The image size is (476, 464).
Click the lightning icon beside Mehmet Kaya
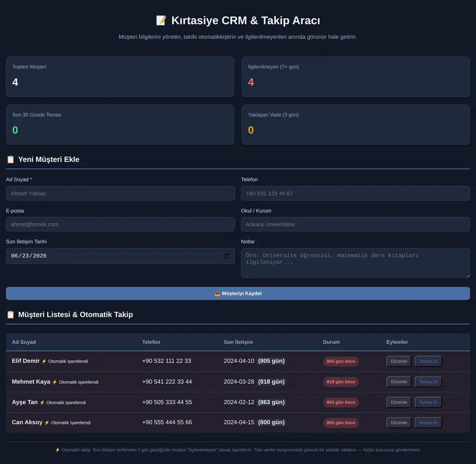coord(55,382)
